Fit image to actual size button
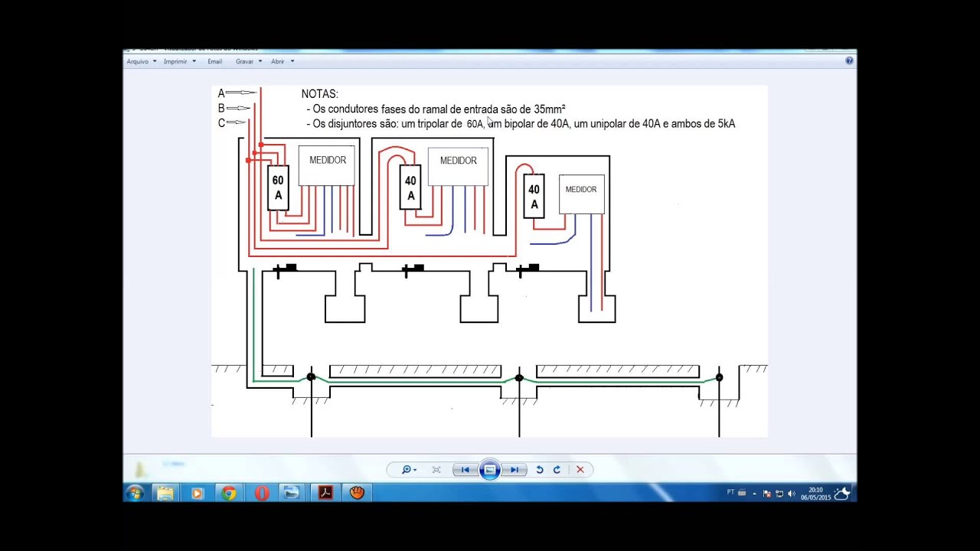The width and height of the screenshot is (980, 551). point(436,470)
